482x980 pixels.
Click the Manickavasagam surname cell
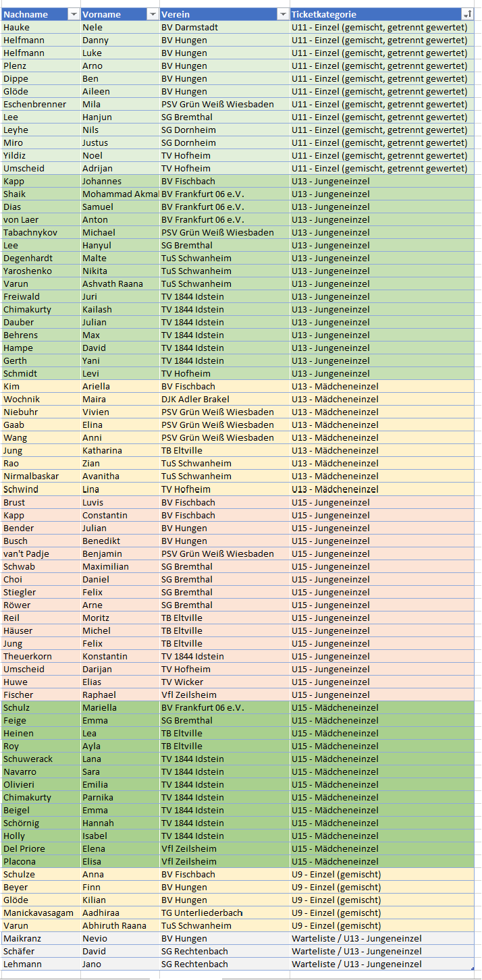pyautogui.click(x=41, y=913)
